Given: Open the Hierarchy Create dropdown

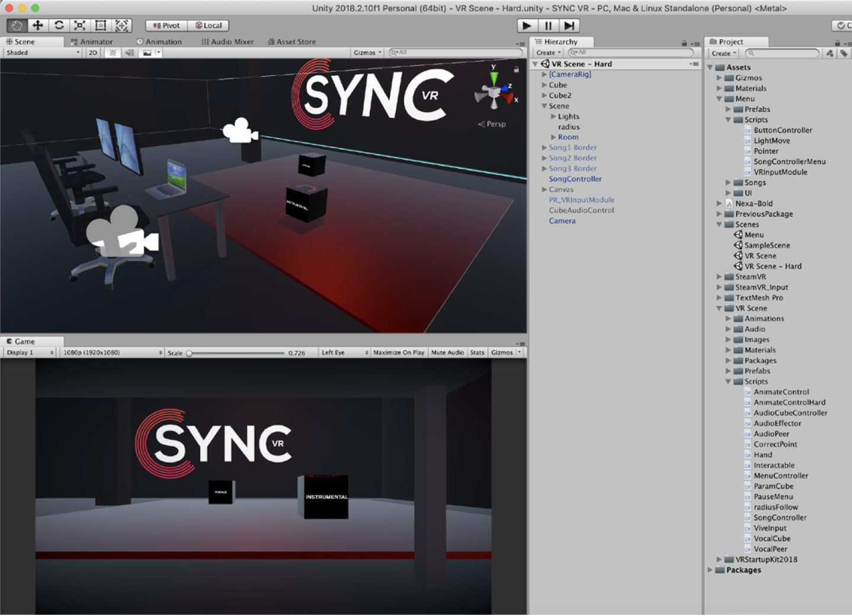Looking at the screenshot, I should click(548, 53).
